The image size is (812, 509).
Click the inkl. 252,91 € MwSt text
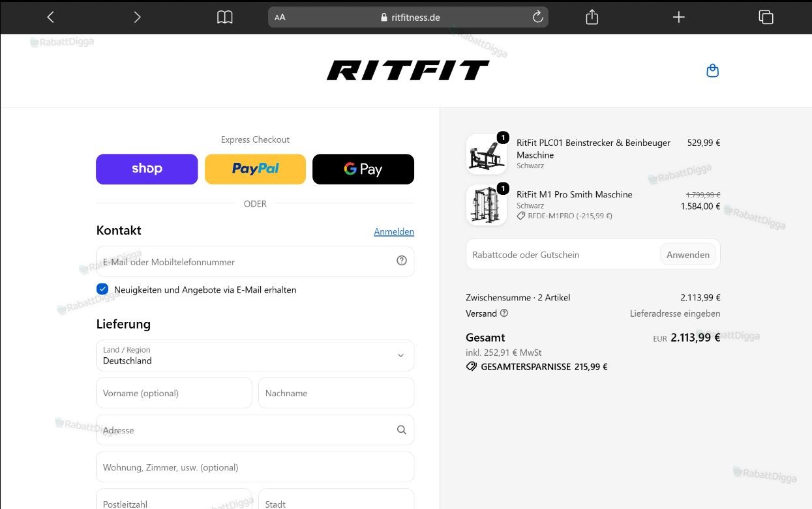pyautogui.click(x=504, y=353)
